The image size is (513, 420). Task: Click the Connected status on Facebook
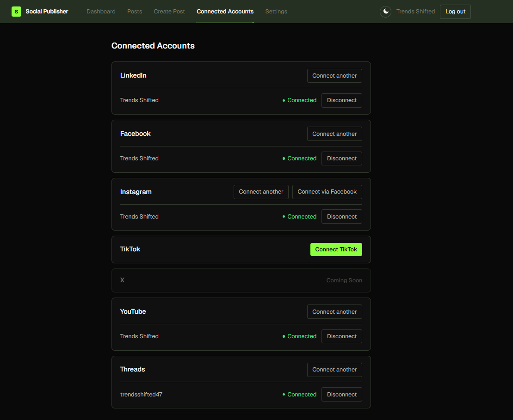[299, 158]
